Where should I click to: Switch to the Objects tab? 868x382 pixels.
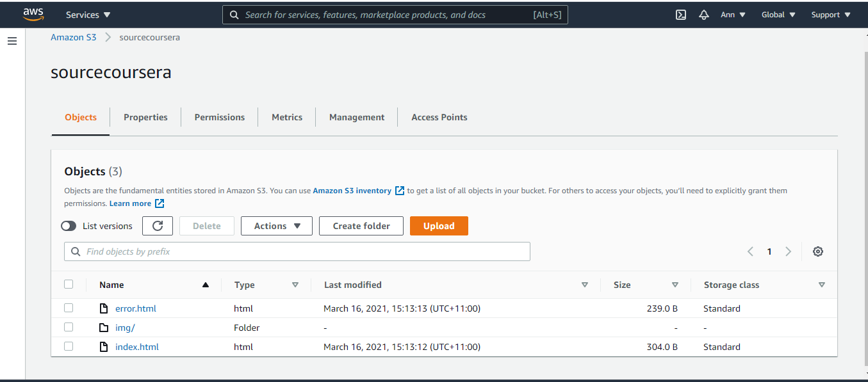(x=81, y=117)
